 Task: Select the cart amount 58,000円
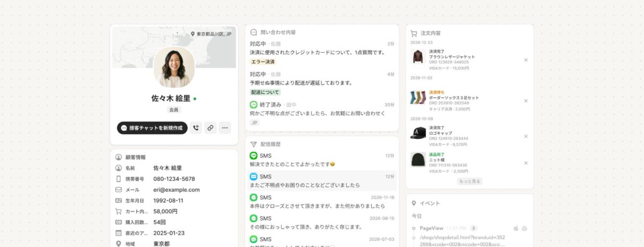pyautogui.click(x=165, y=211)
